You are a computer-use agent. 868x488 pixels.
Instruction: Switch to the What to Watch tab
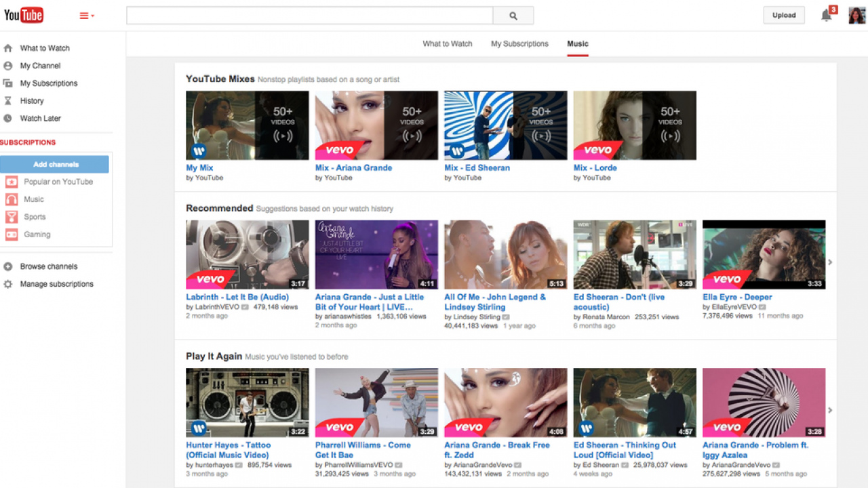(x=447, y=44)
